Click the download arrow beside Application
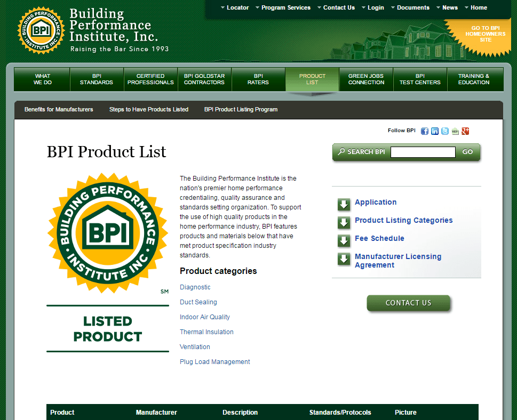The width and height of the screenshot is (517, 420). (x=344, y=205)
